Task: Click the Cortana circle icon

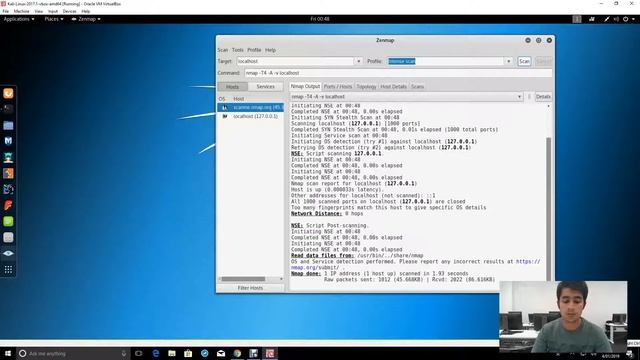Action: click(x=22, y=353)
